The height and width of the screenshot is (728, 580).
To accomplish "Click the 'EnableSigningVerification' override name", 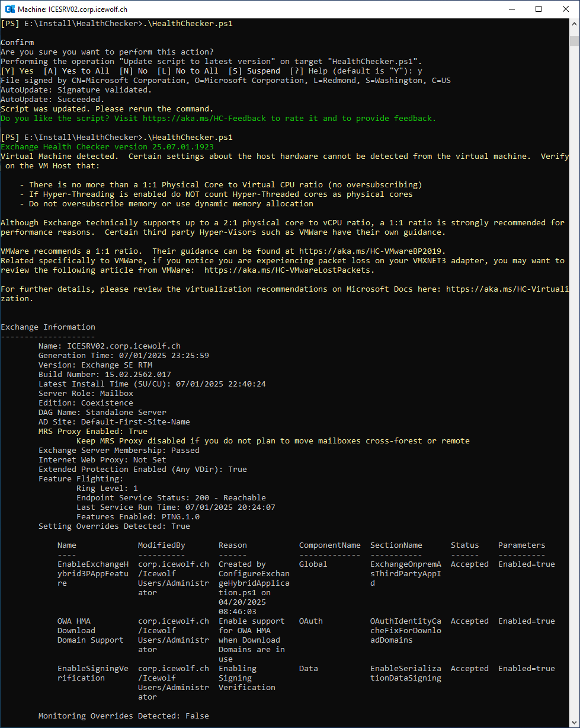I will tap(93, 673).
